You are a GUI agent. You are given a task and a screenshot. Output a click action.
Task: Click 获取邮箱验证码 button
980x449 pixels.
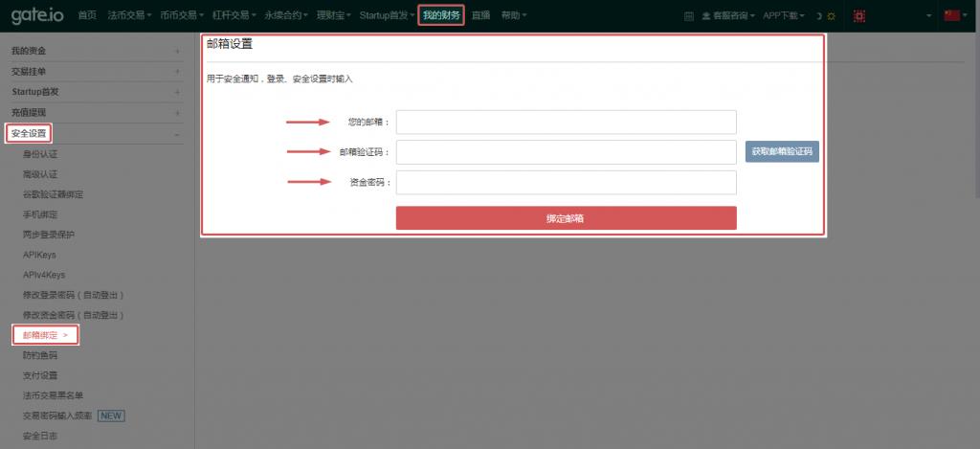pyautogui.click(x=782, y=151)
